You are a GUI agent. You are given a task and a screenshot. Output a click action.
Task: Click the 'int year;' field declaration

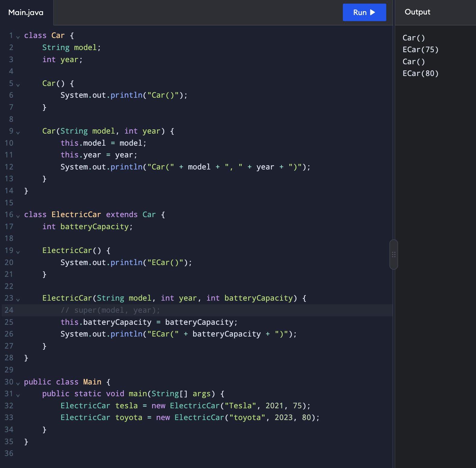click(62, 59)
